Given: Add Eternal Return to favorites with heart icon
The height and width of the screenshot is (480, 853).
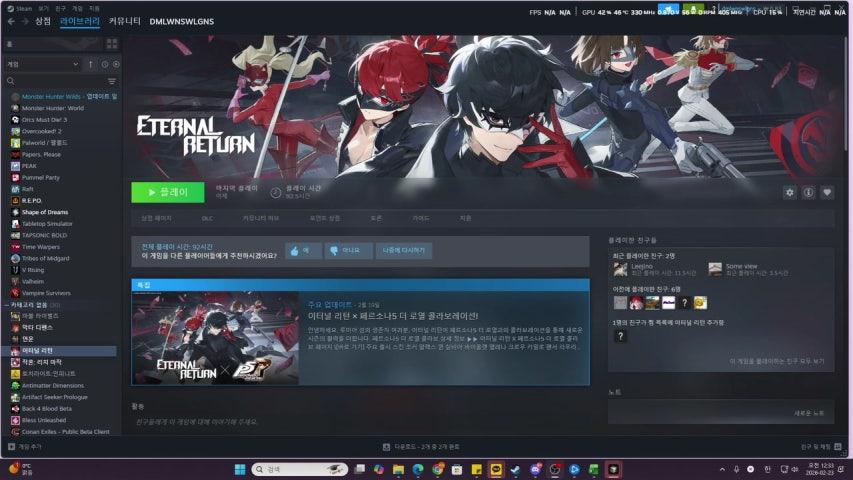Looking at the screenshot, I should [827, 192].
